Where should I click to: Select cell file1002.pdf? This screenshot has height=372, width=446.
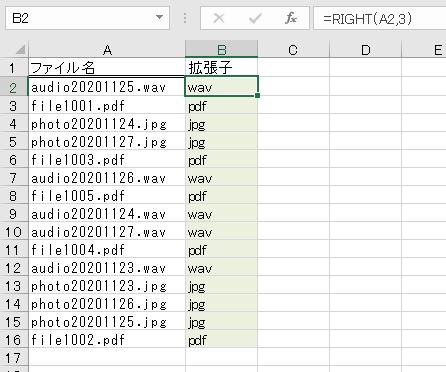click(x=107, y=339)
